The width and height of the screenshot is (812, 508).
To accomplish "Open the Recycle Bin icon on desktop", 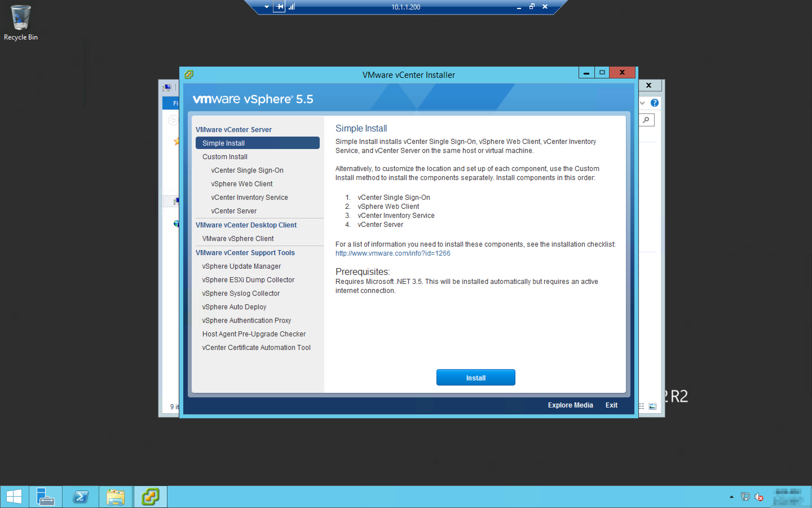I will [21, 23].
